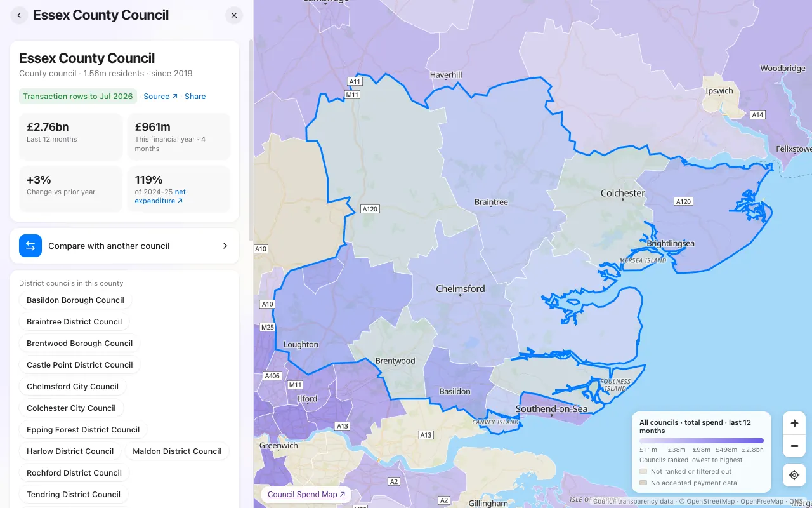Select Brentwood Borough Council chip
812x508 pixels.
point(80,344)
